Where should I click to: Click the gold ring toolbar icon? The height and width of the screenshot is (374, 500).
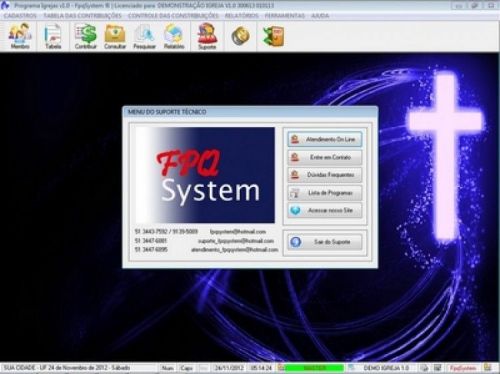click(241, 36)
